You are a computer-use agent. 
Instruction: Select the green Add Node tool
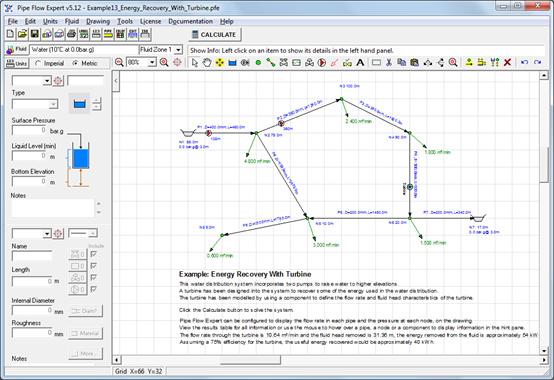tap(258, 63)
